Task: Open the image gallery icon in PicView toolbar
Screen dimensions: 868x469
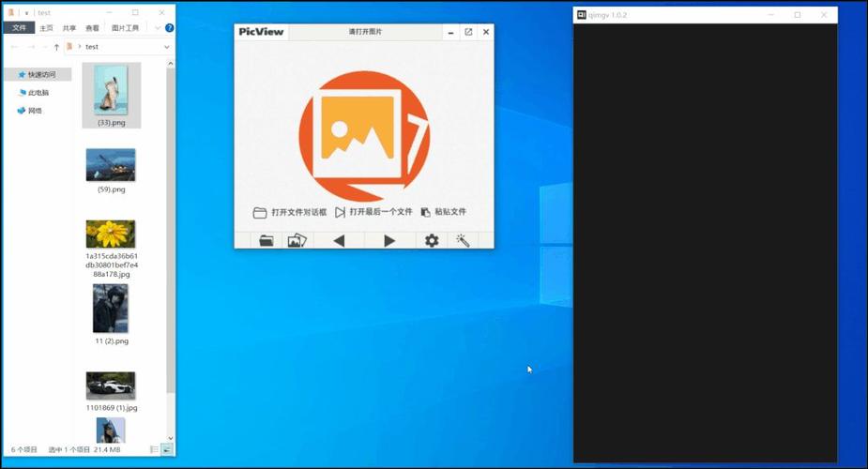Action: pyautogui.click(x=297, y=240)
